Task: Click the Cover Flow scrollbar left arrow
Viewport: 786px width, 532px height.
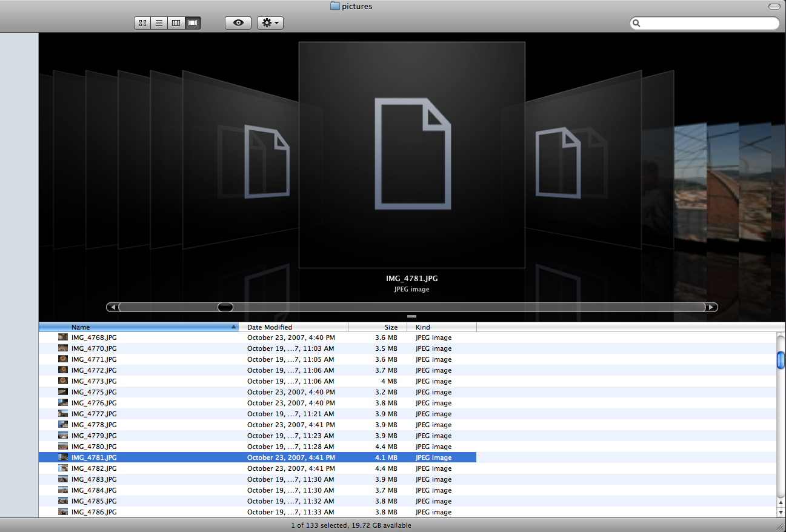Action: click(113, 307)
